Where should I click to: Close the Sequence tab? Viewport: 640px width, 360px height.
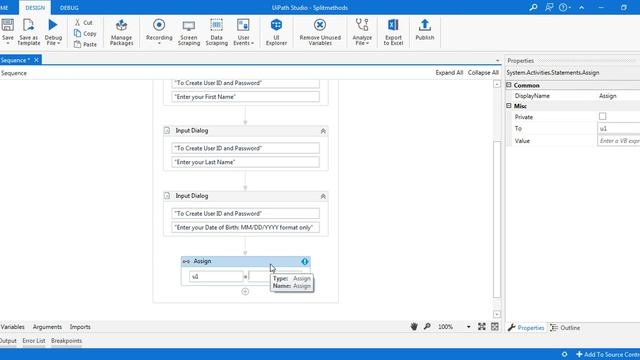click(x=36, y=60)
